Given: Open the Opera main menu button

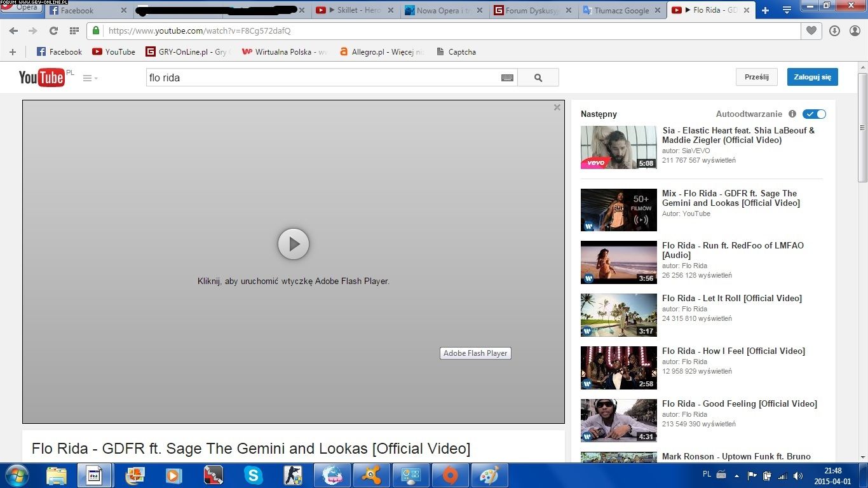Looking at the screenshot, I should tap(22, 7).
